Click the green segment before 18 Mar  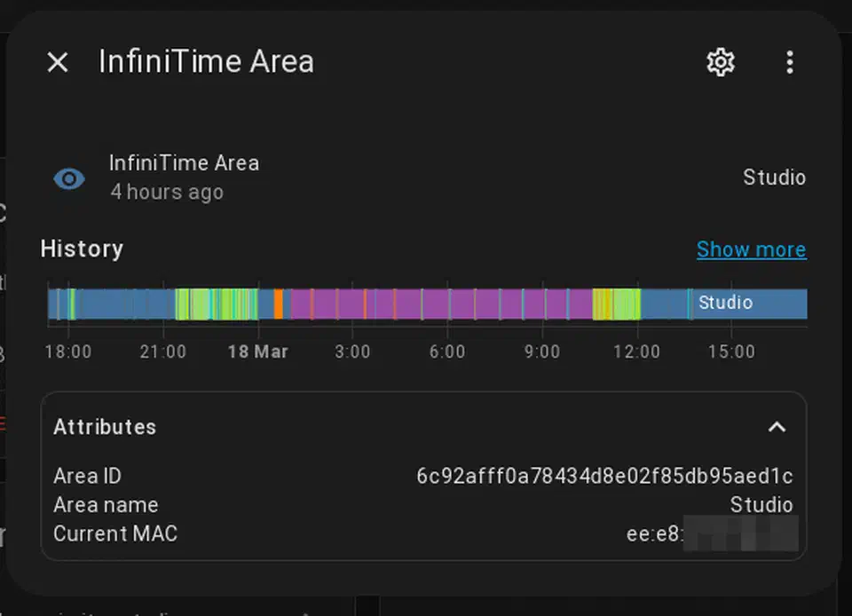pos(217,304)
